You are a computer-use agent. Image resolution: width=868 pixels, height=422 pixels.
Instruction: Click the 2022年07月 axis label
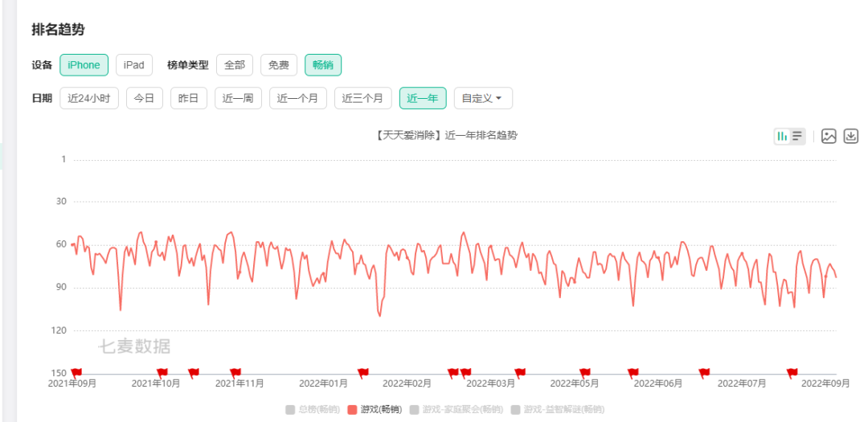click(x=742, y=383)
